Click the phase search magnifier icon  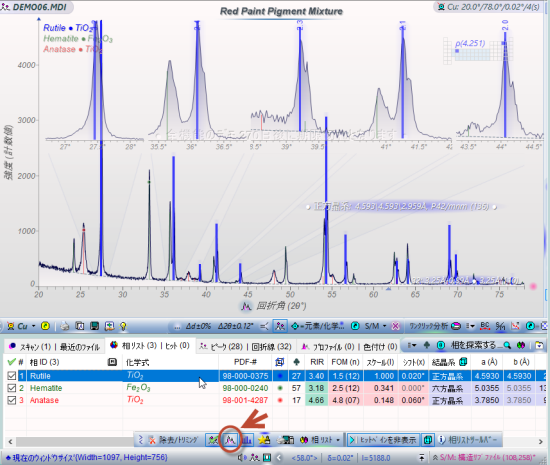coord(507,345)
